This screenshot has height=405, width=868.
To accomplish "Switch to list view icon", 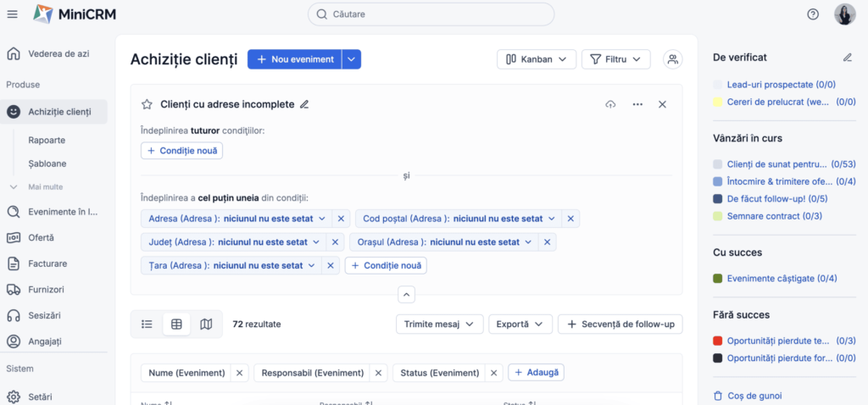I will pyautogui.click(x=147, y=325).
